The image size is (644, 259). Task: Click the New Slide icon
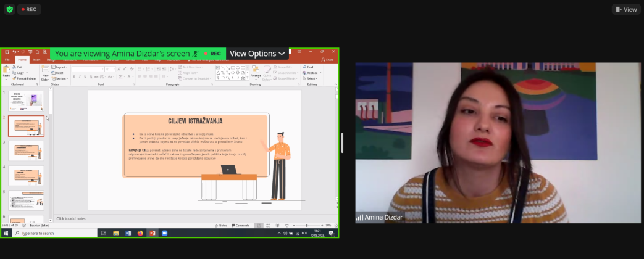point(45,70)
